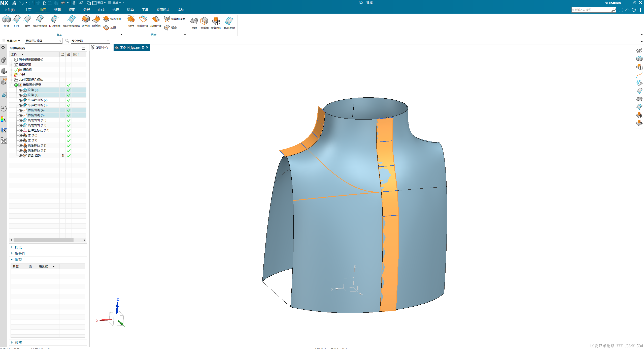The image size is (644, 349).
Task: Click the command search input field
Action: click(x=591, y=10)
